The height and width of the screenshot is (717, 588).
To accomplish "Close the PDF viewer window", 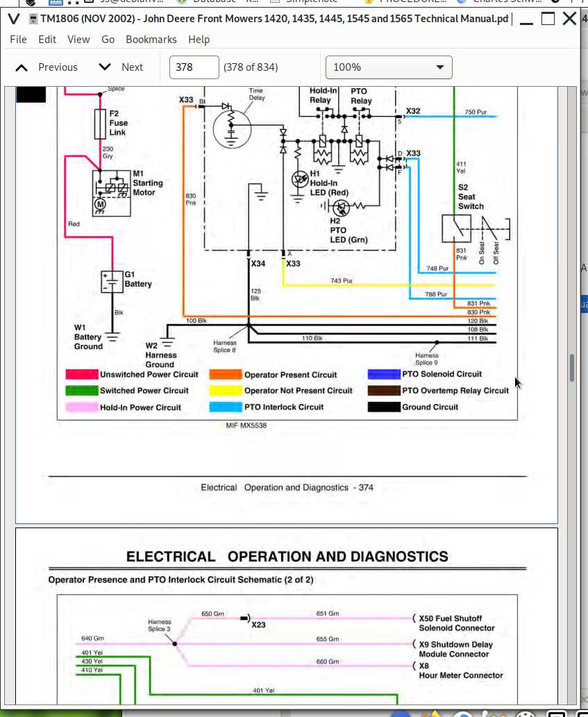I will (569, 19).
